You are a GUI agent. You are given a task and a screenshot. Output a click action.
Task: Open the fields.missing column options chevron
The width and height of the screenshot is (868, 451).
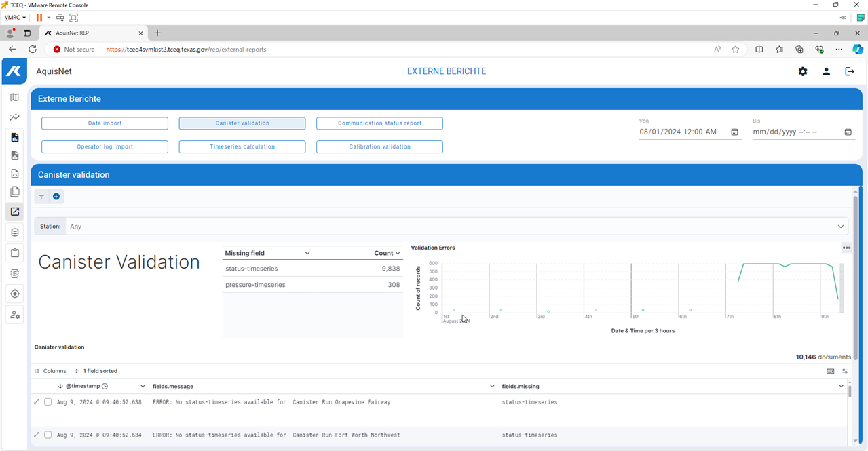841,386
